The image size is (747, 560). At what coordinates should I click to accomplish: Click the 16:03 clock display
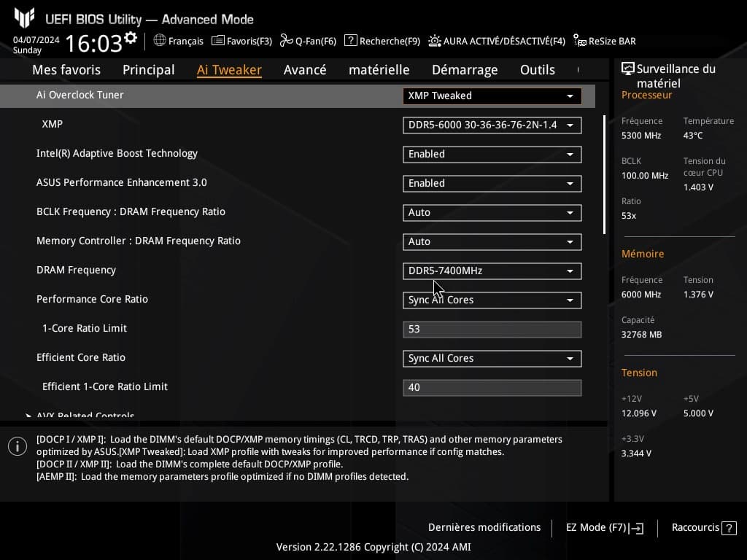(x=93, y=43)
